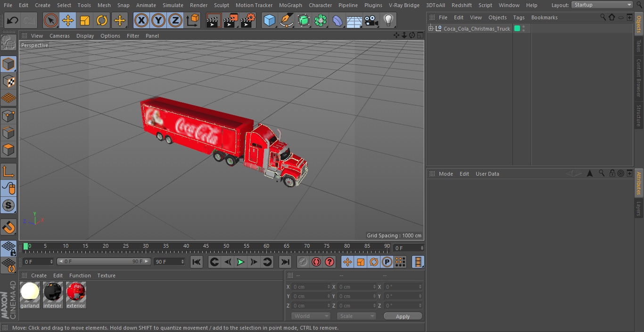
Task: Activate the Move tool
Action: pos(68,20)
